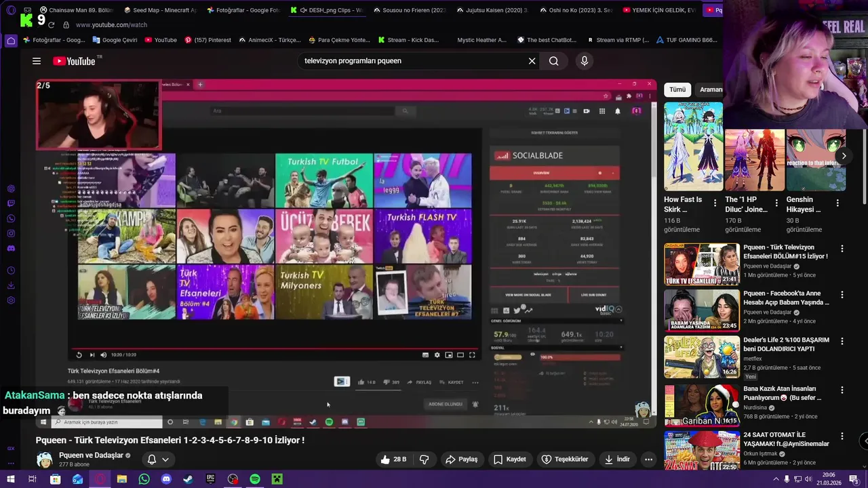Open Stream - Kick Dashboard bookmark
The height and width of the screenshot is (488, 868).
click(409, 40)
